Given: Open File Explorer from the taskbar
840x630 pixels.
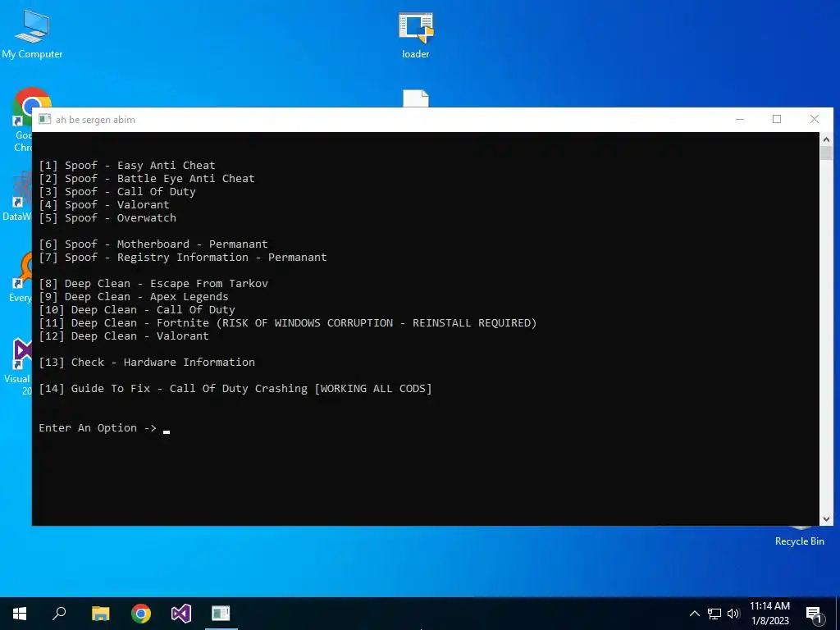Looking at the screenshot, I should click(101, 614).
